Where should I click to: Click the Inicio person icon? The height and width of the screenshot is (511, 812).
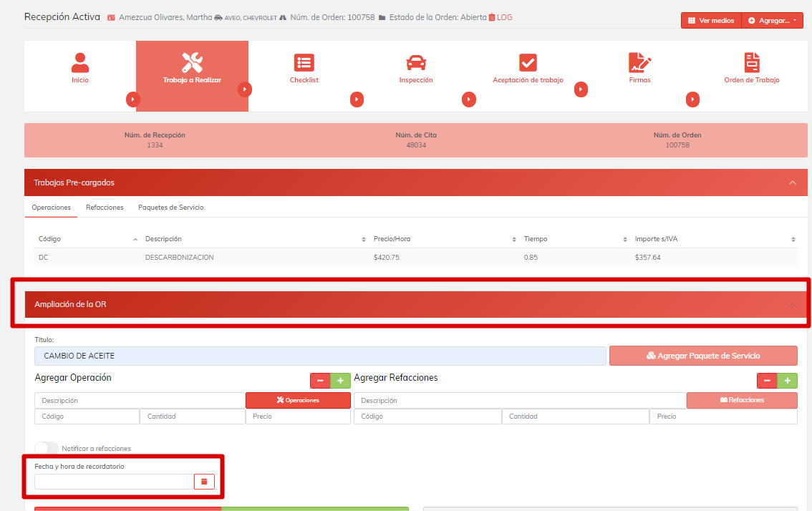click(80, 63)
